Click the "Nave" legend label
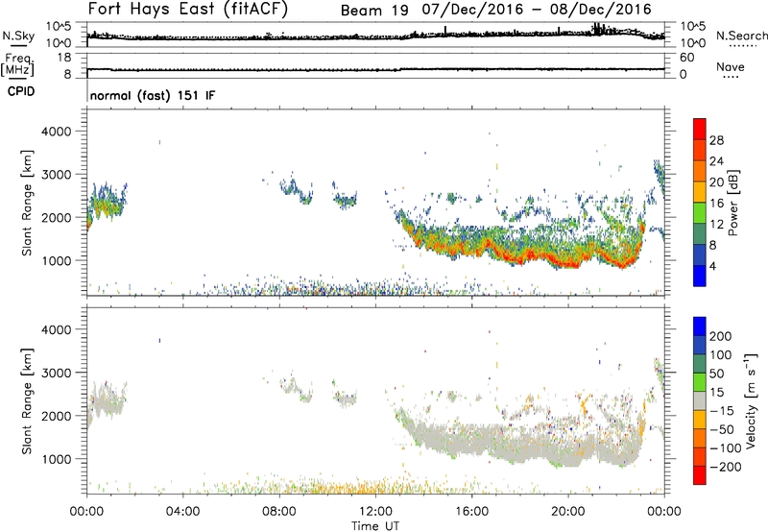768x532 pixels. [x=731, y=67]
